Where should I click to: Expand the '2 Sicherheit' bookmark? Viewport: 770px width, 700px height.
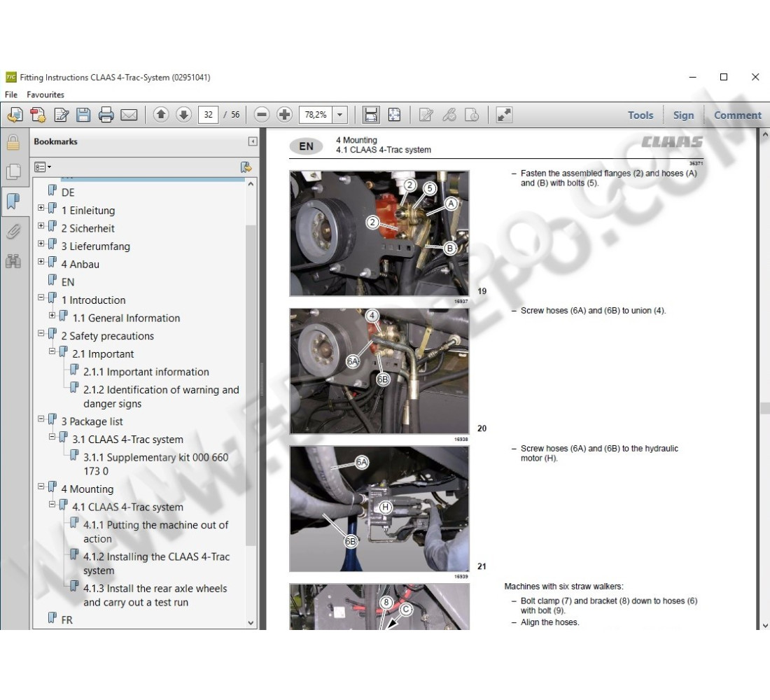click(x=41, y=226)
